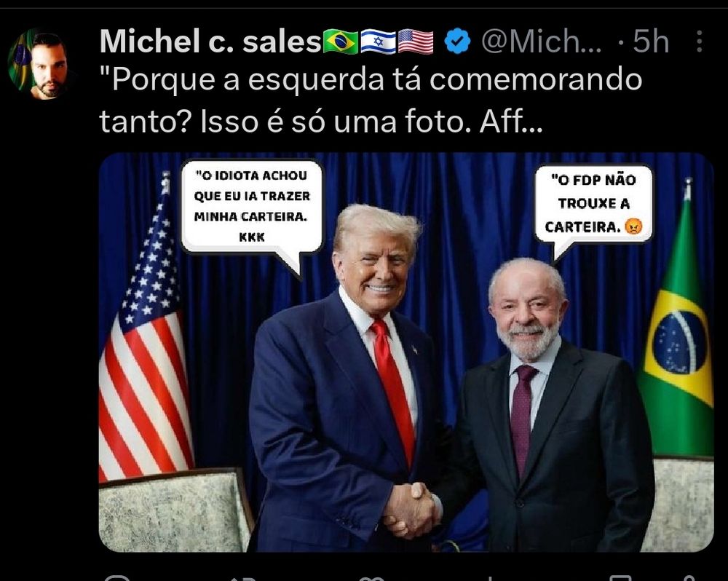Click the display name Michel c. sales
The image size is (728, 581).
point(210,41)
